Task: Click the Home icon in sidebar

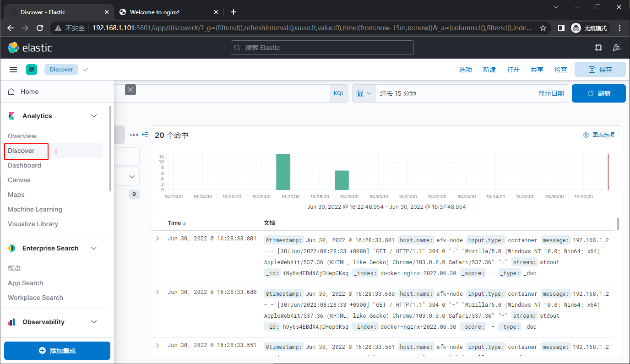Action: 11,92
